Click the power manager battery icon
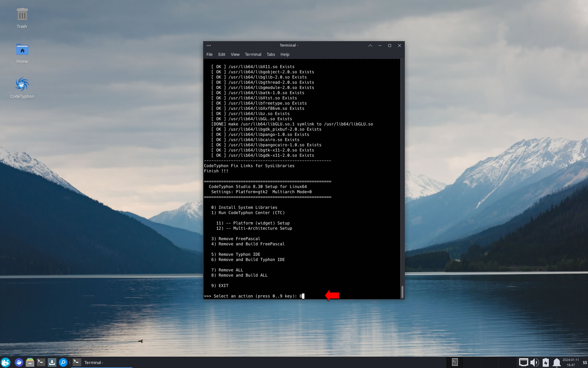The width and height of the screenshot is (588, 368). pos(545,362)
